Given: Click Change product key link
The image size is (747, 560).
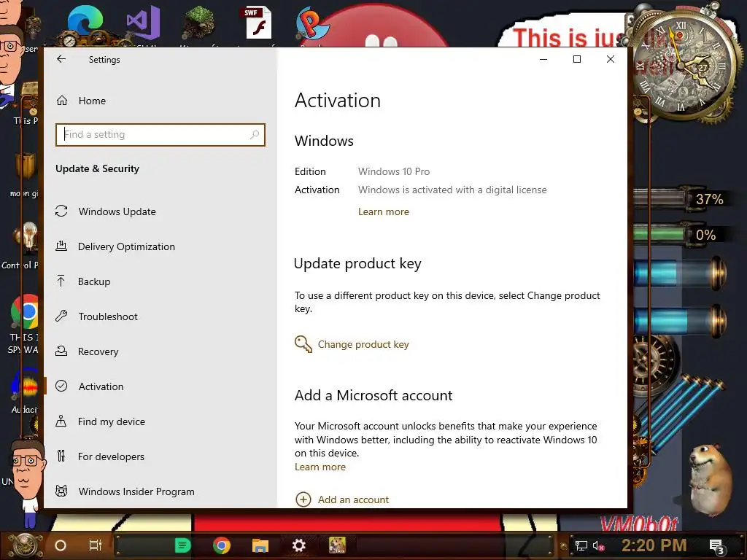Looking at the screenshot, I should tap(363, 344).
